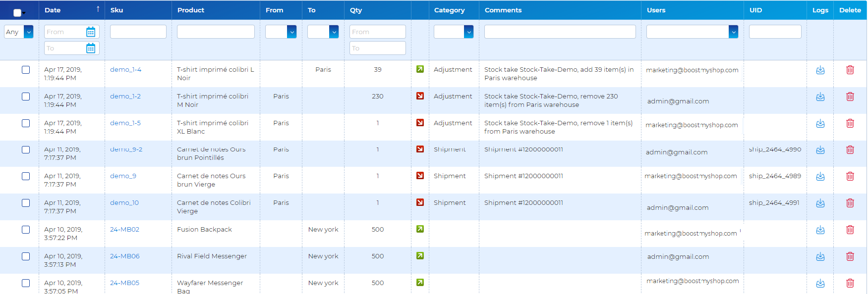The height and width of the screenshot is (294, 868).
Task: Delete the 24-MB02 stock movement
Action: (x=850, y=230)
